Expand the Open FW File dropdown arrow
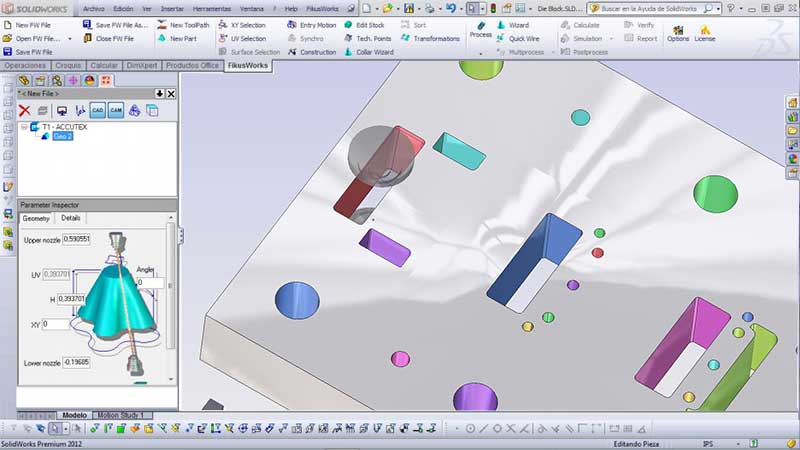This screenshot has height=450, width=800. click(70, 39)
